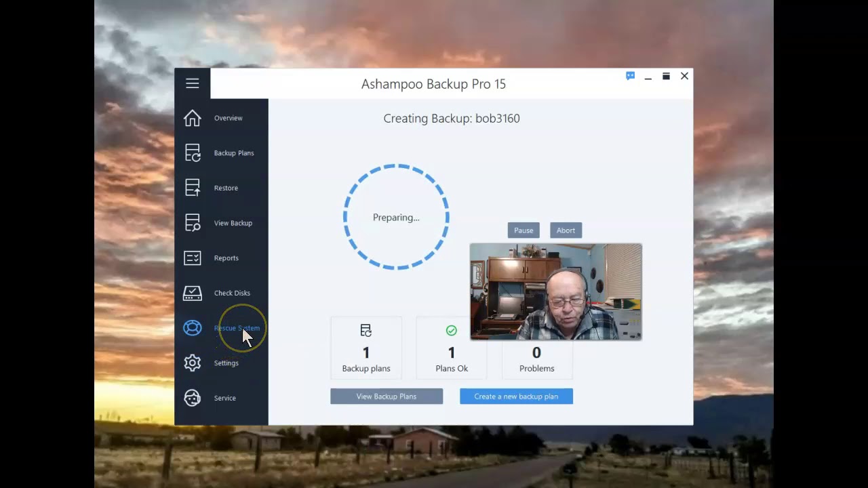Click the Preparing progress circle

click(396, 217)
